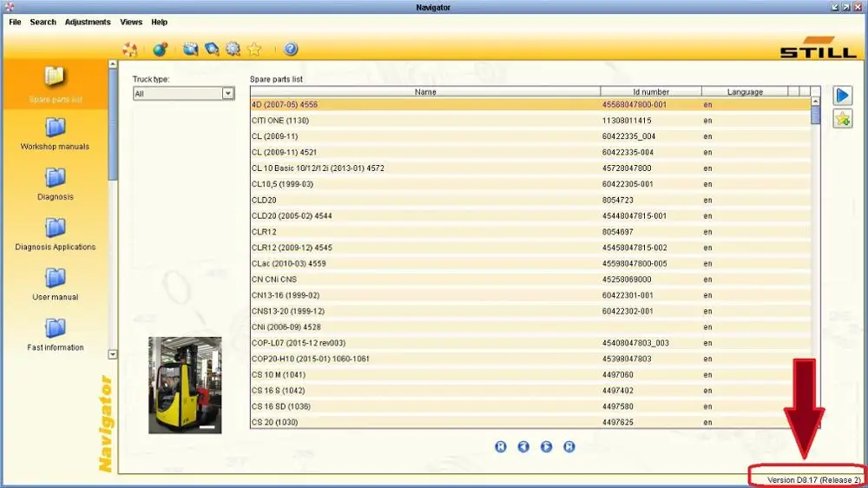
Task: Open the File menu
Action: click(15, 23)
